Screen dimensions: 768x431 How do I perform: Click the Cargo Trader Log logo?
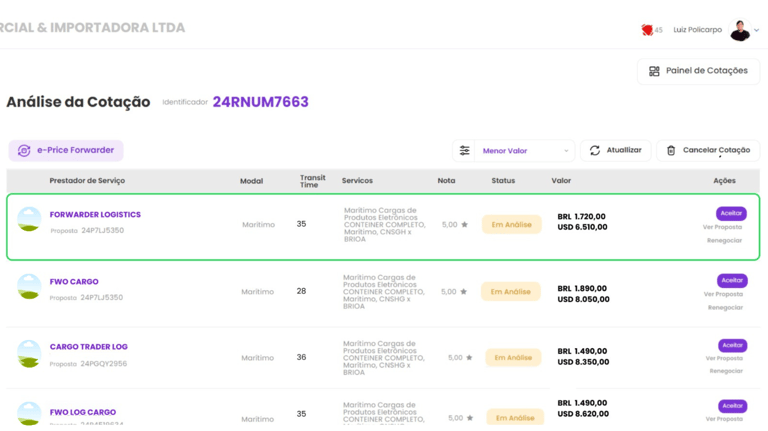pyautogui.click(x=29, y=353)
